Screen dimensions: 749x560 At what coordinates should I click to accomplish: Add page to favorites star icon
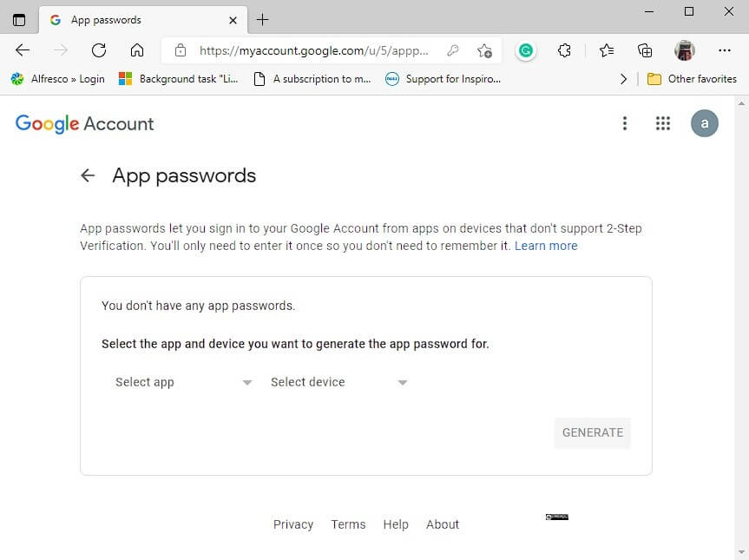click(x=484, y=50)
